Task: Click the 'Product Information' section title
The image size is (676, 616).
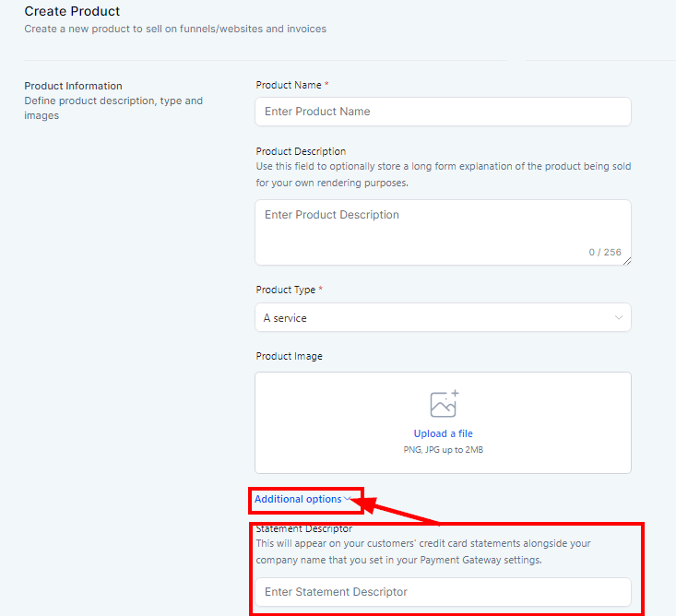Action: pyautogui.click(x=73, y=86)
